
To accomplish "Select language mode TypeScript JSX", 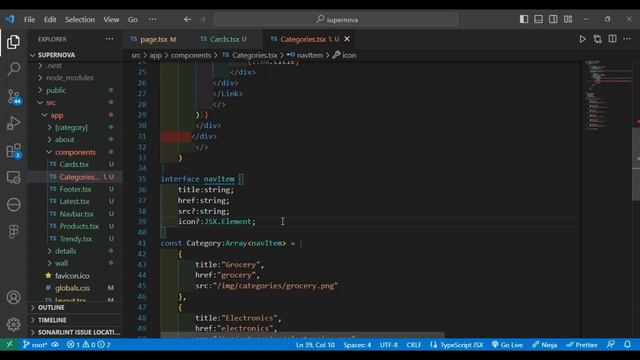I will pyautogui.click(x=456, y=345).
